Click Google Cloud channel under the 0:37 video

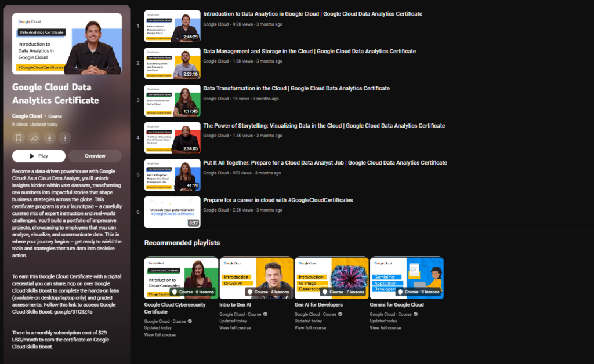pos(216,210)
